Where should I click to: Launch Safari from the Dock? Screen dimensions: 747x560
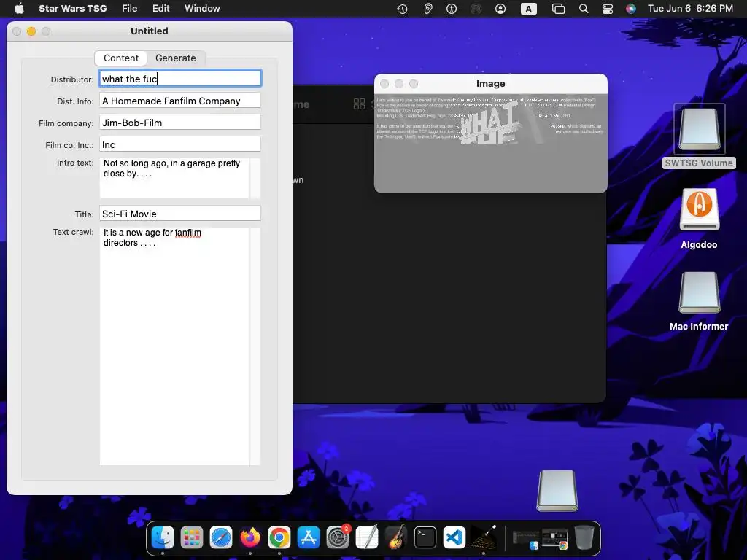[221, 537]
